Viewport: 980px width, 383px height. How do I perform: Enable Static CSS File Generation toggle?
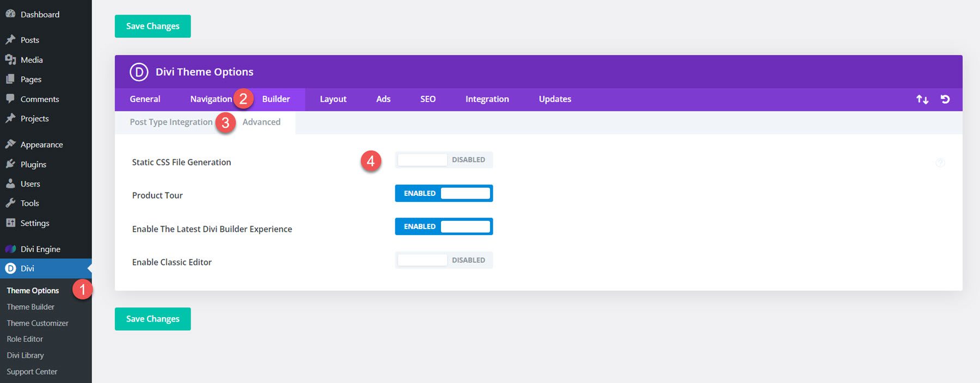tap(444, 160)
